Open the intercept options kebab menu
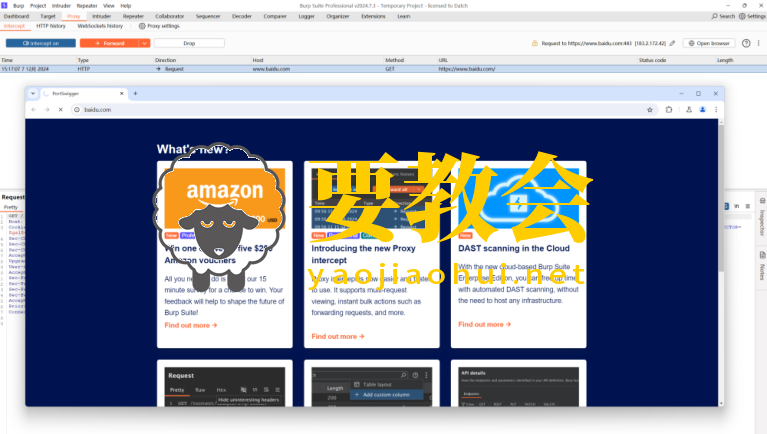 (759, 43)
